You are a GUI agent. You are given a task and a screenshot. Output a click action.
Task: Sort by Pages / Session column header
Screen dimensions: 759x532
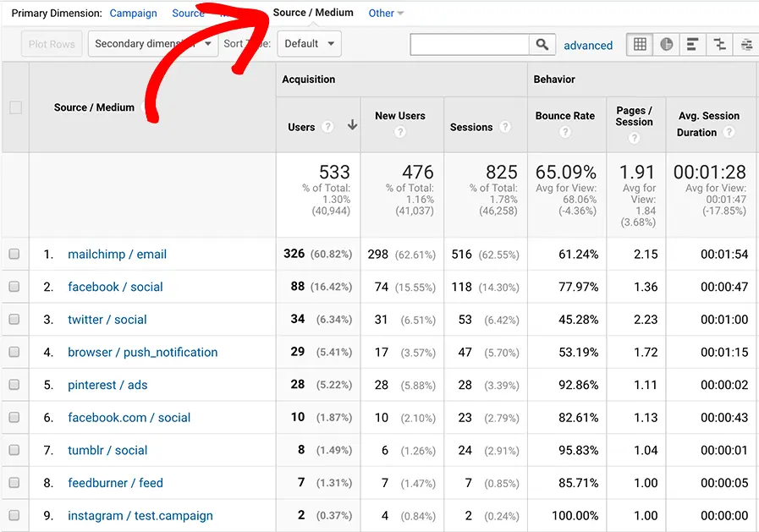[634, 116]
